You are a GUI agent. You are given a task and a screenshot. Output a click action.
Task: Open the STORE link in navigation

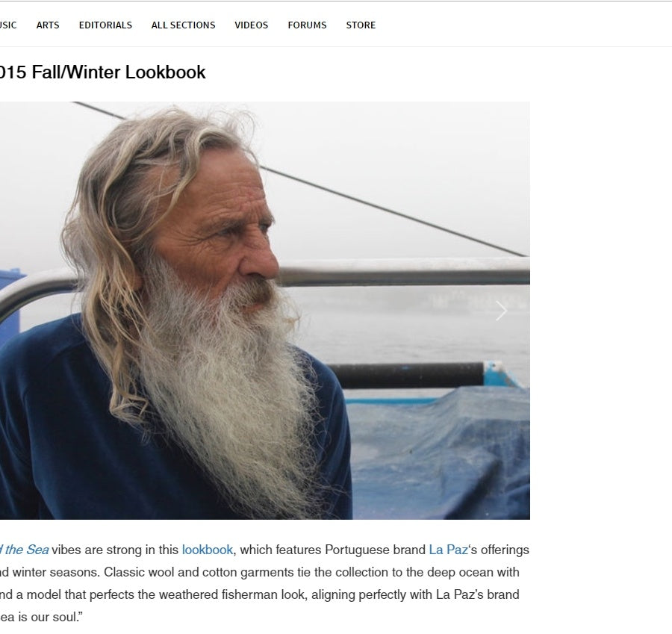click(361, 25)
